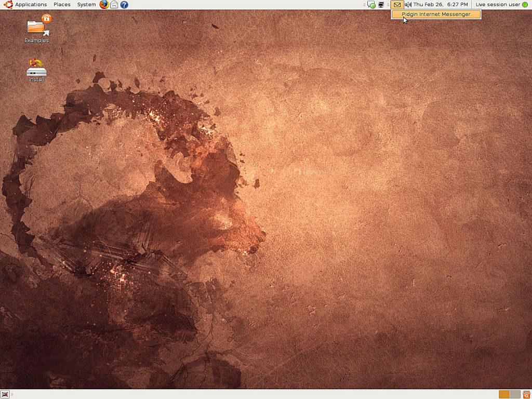
Task: Open the Evolution mail composer icon
Action: tap(114, 5)
